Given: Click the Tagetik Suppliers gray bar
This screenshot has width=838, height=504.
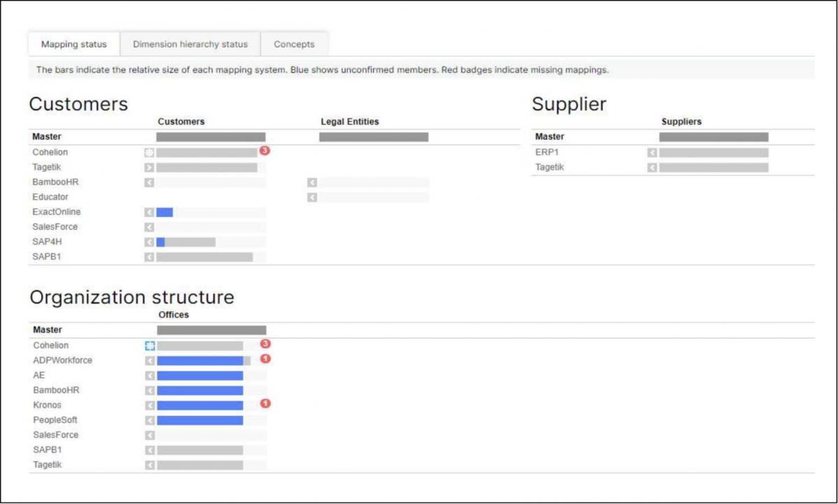Looking at the screenshot, I should (x=714, y=168).
